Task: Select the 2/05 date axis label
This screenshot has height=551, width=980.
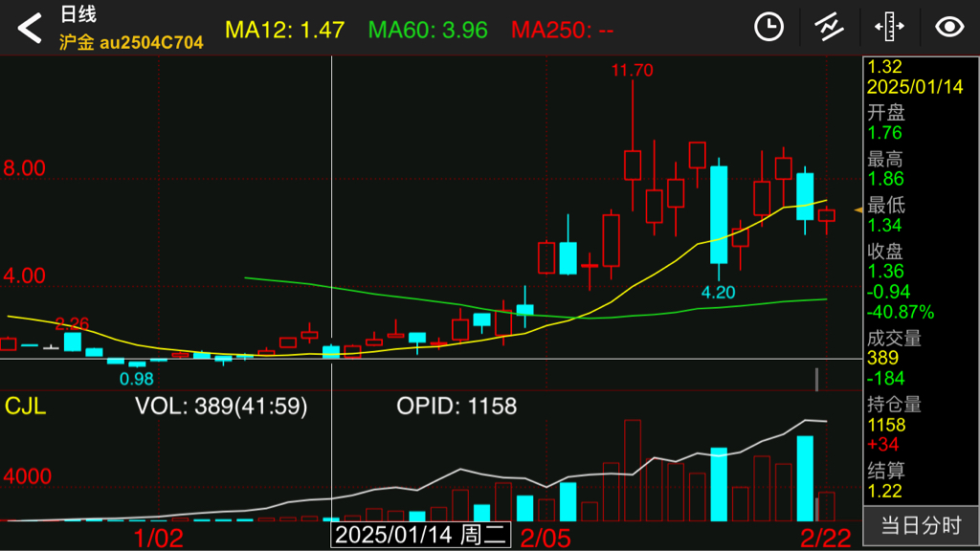Action: (x=546, y=537)
